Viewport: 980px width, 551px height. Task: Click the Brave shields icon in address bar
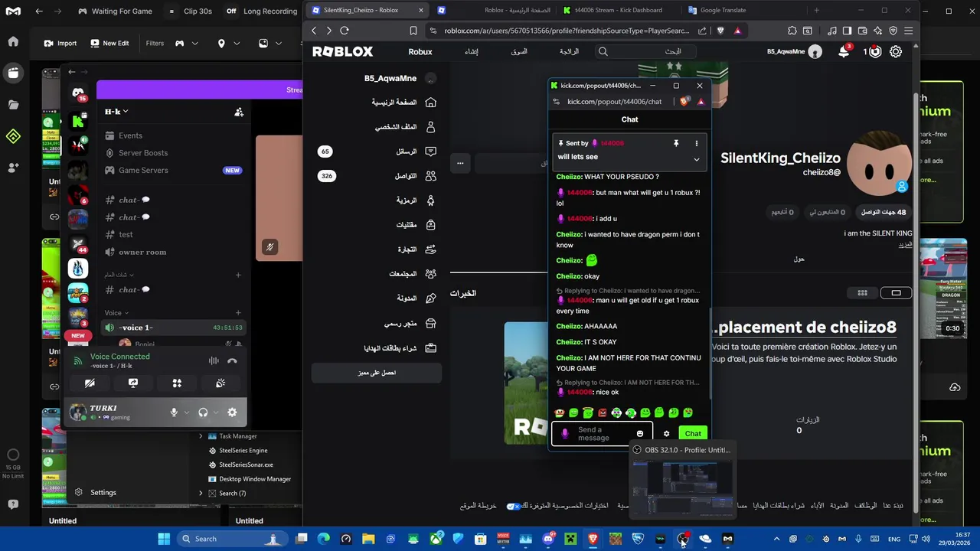(x=720, y=31)
